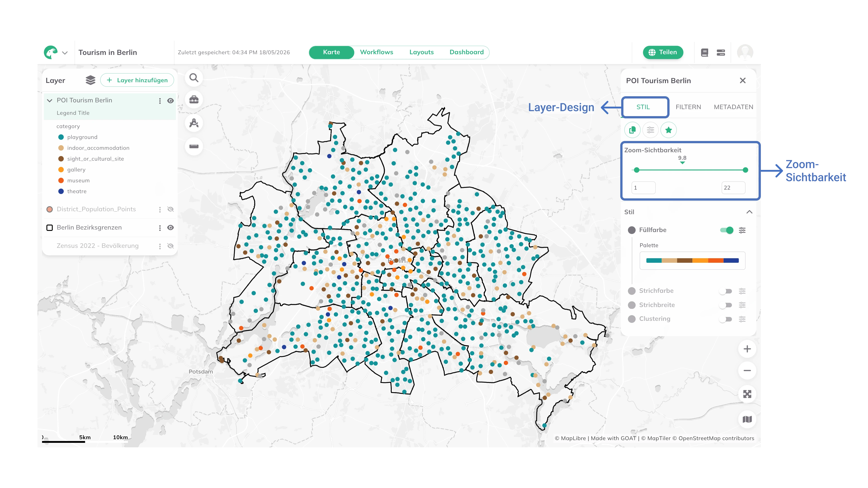Switch to the FILTERN tab
Viewport: 868px width, 488px height.
coord(688,107)
